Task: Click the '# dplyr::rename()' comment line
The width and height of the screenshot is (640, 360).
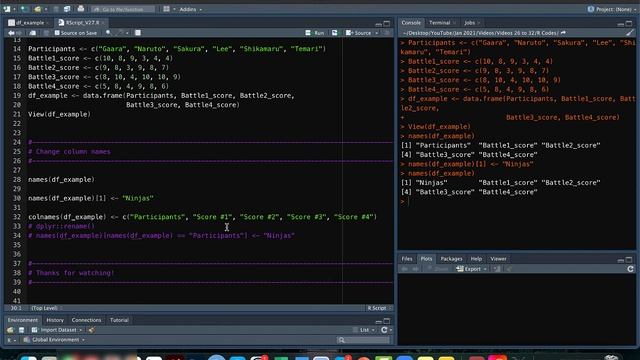Action: point(61,227)
